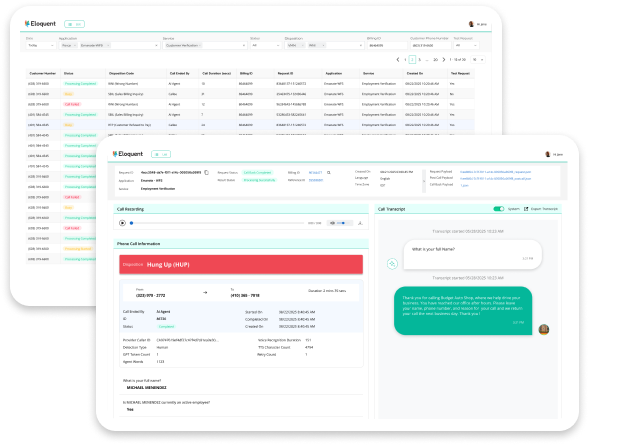
Task: Click the Export Transcript icon
Action: pyautogui.click(x=526, y=209)
